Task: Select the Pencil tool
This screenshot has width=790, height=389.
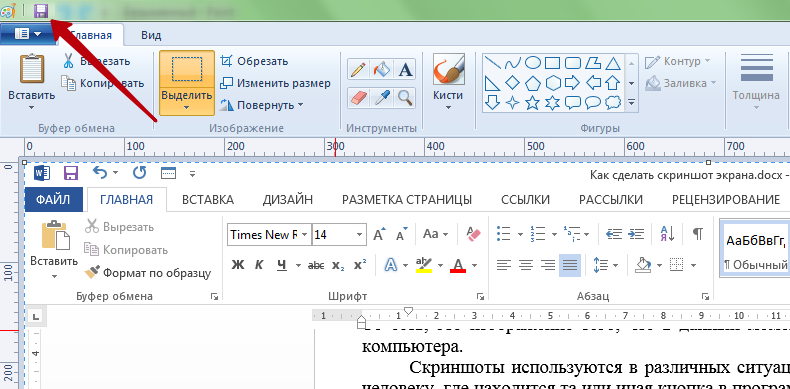Action: point(358,70)
